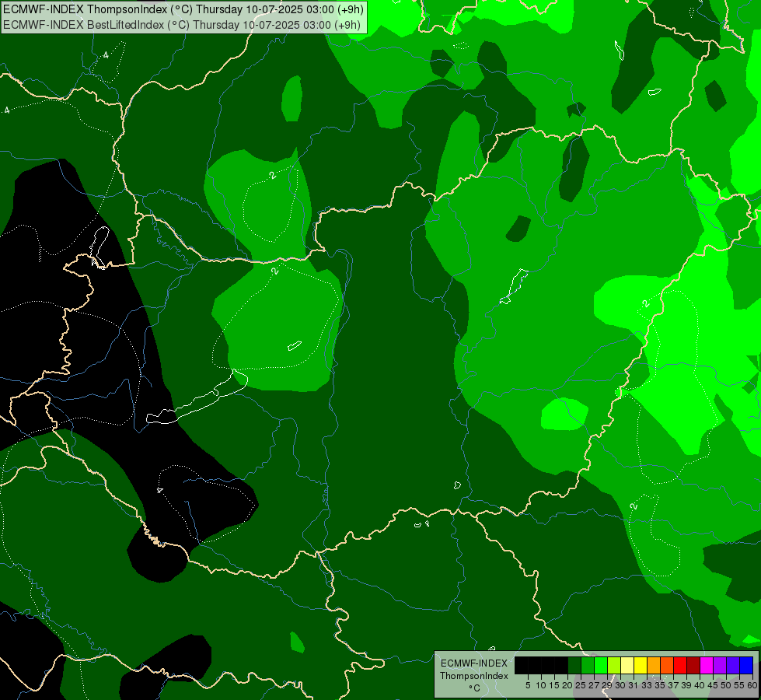Viewport: 761px width, 700px height.
Task: Click the legend tick value 60
Action: coord(752,685)
